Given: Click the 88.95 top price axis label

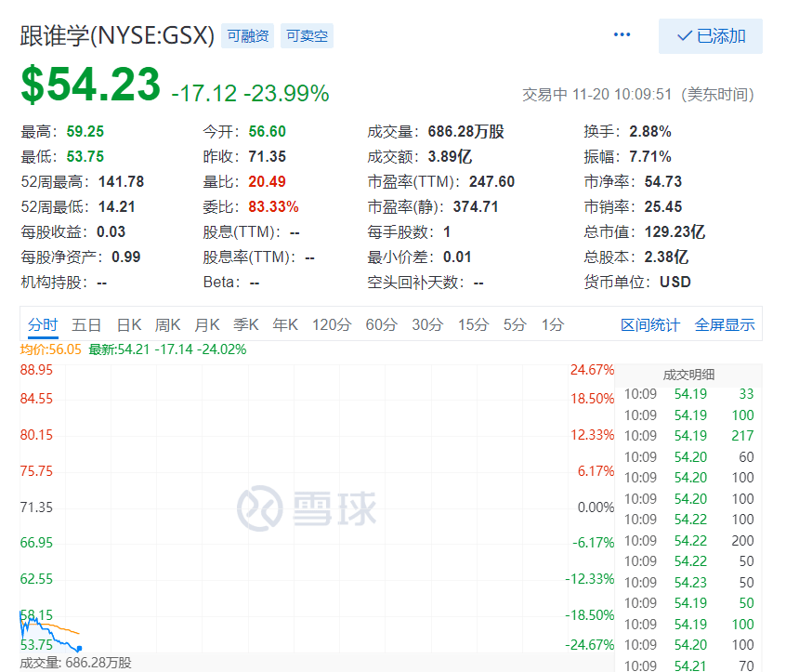Looking at the screenshot, I should click(x=36, y=370).
